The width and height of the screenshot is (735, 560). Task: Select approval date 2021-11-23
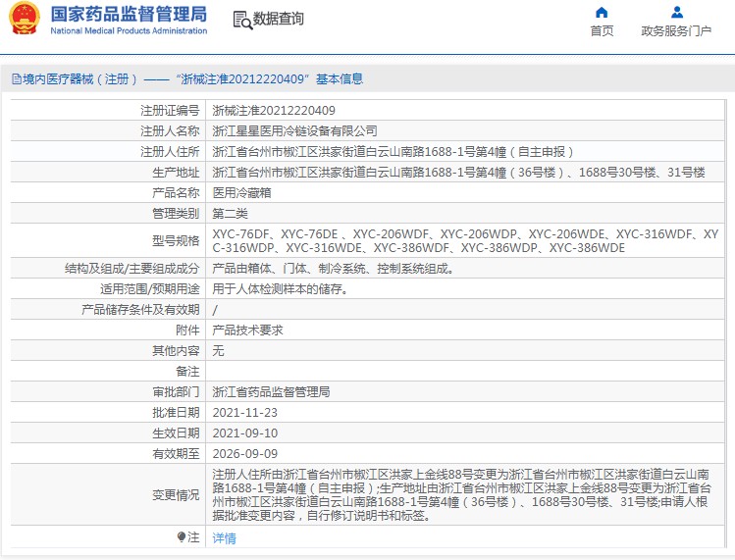pos(244,413)
